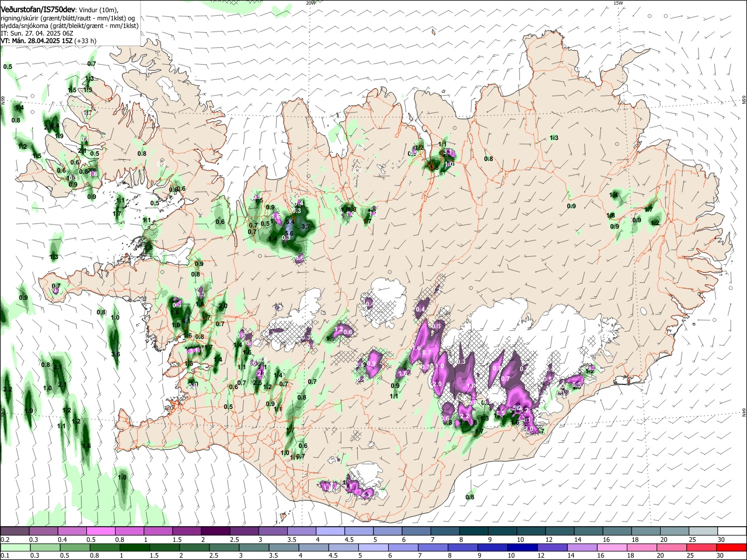Pick the navy blue swatch between 10 and 12
This screenshot has width=747, height=560.
[522, 548]
